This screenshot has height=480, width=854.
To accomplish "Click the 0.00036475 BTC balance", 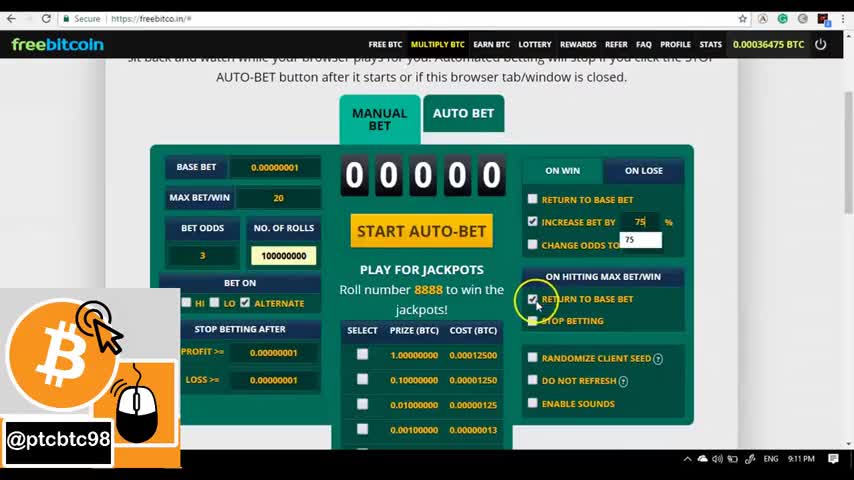I will (x=768, y=45).
